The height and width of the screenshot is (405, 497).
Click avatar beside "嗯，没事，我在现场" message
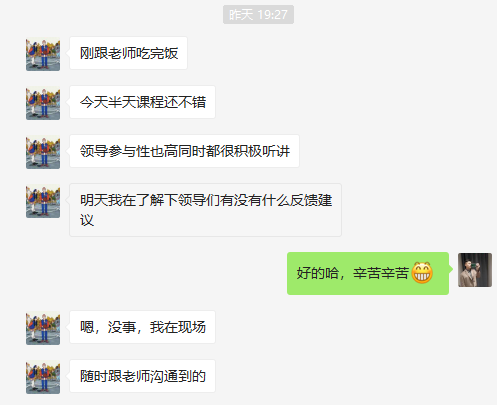tap(43, 328)
